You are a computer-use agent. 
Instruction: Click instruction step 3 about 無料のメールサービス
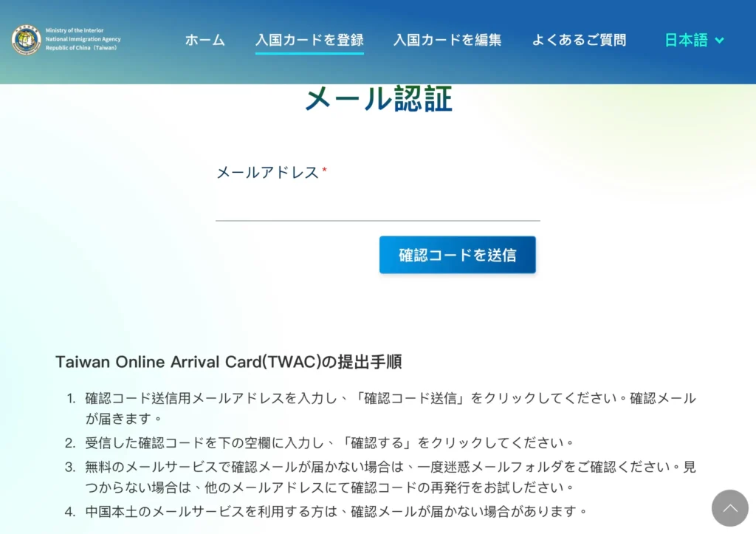point(391,477)
